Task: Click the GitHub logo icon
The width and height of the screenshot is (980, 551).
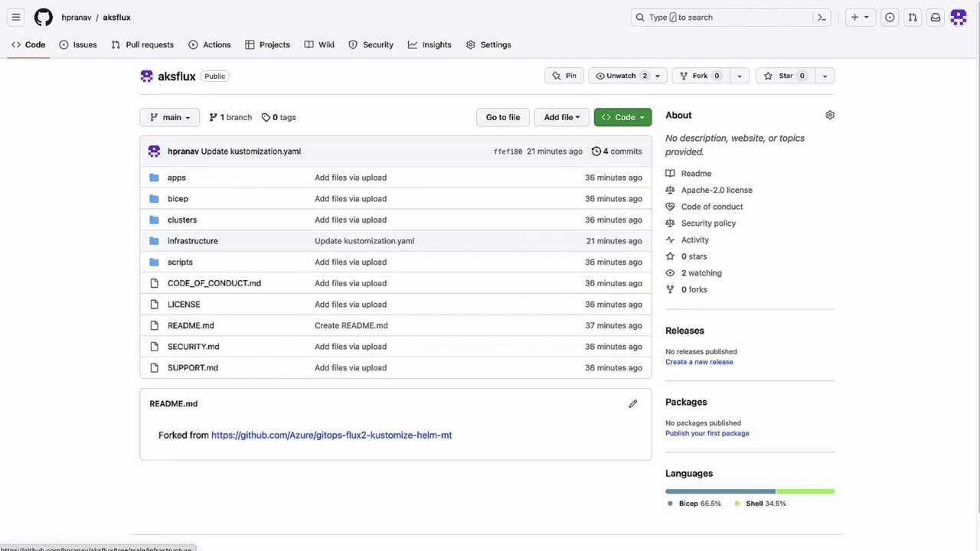Action: (44, 17)
